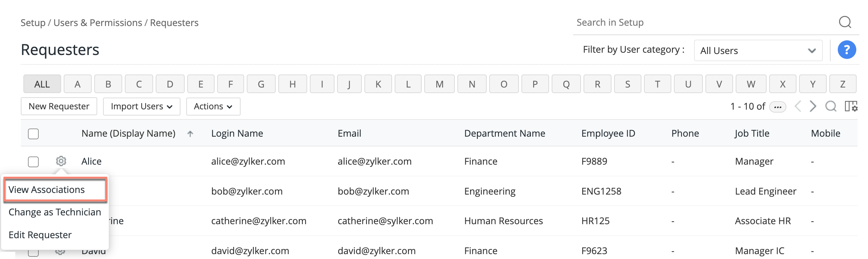Click into the Search in Setup field
Screen dimensions: 868x259
[704, 22]
